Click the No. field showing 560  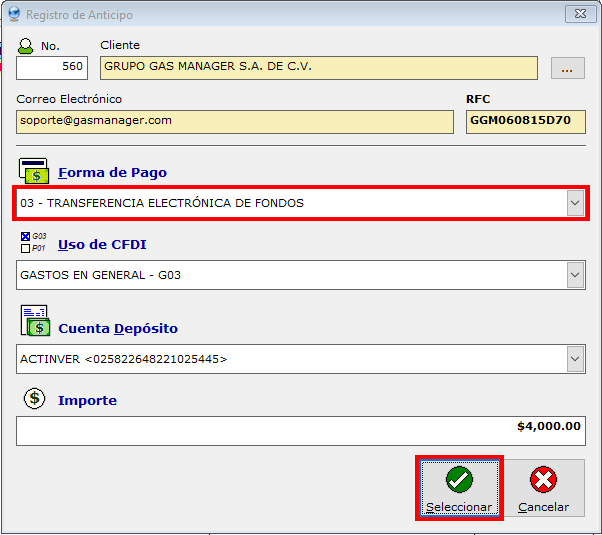[52, 68]
